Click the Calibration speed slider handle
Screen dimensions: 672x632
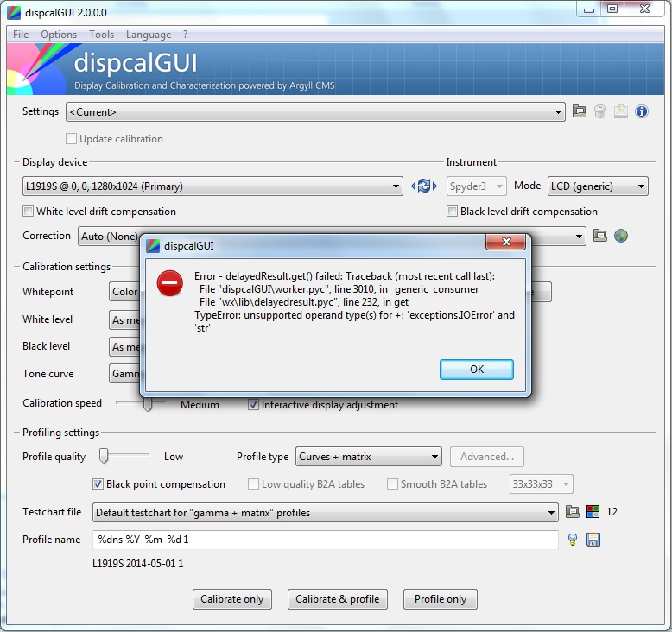tap(148, 404)
